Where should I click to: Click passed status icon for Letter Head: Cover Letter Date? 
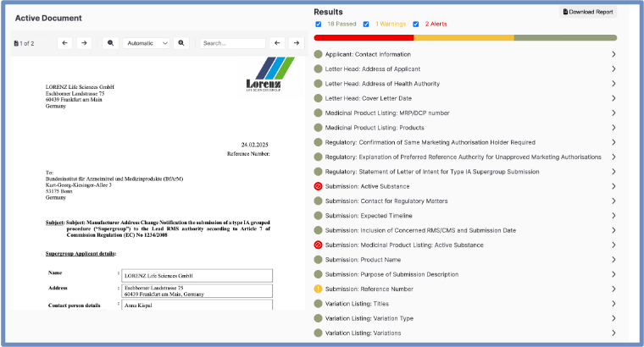318,98
